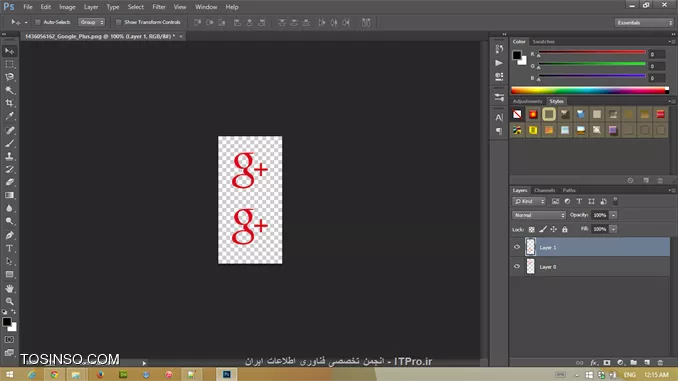The height and width of the screenshot is (381, 678).
Task: Open the Character panel icon
Action: [x=499, y=117]
